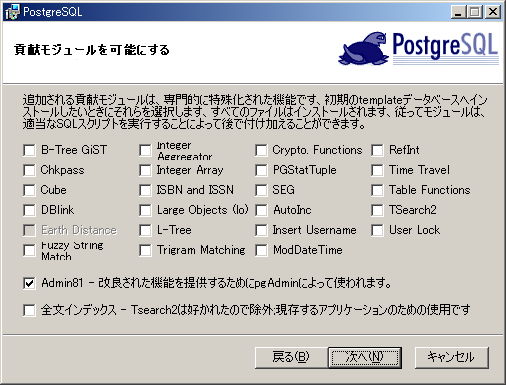Toggle PGStatTuple checkbox
The image size is (506, 385).
click(261, 170)
